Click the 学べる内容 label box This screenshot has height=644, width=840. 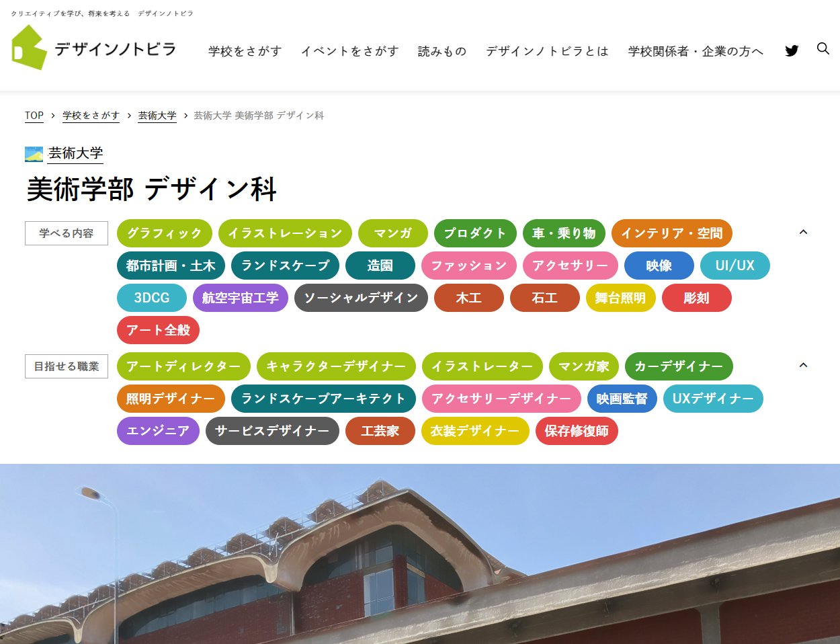tap(67, 233)
